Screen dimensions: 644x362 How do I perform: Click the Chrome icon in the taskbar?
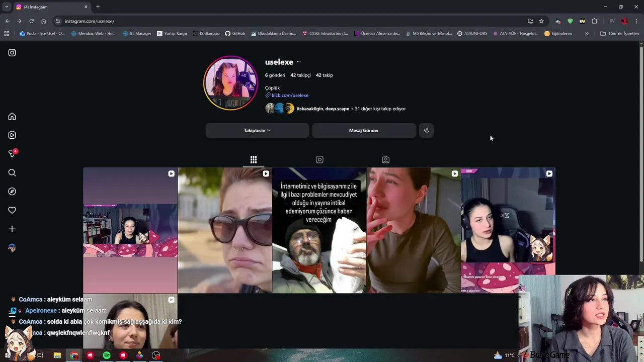[74, 355]
